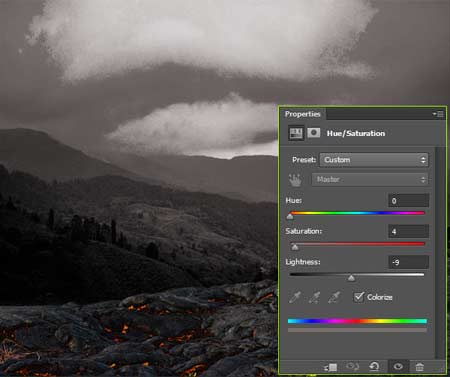View previous state of the adjustment
The height and width of the screenshot is (377, 450).
pyautogui.click(x=352, y=367)
